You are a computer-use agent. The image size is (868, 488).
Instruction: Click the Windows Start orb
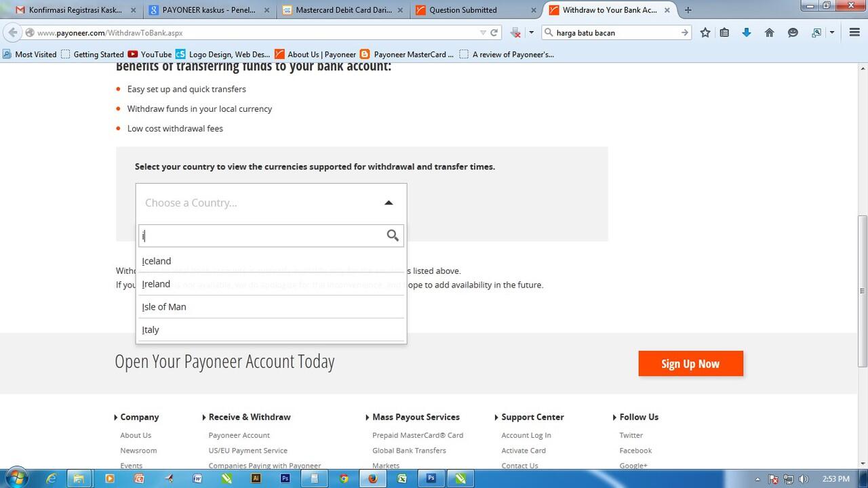click(x=16, y=478)
